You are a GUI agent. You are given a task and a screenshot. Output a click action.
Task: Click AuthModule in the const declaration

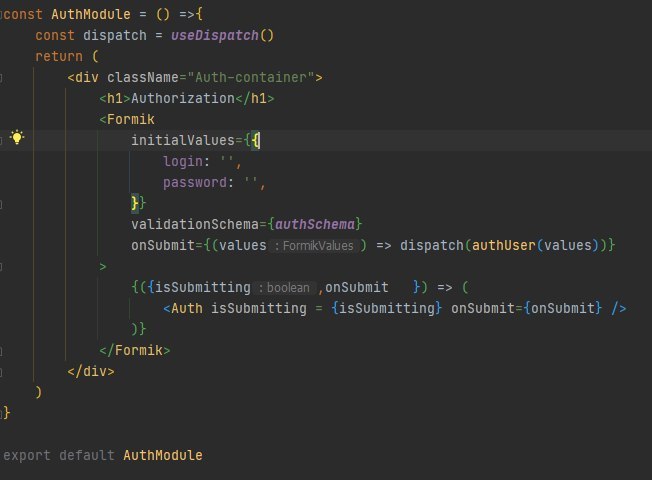click(x=91, y=15)
